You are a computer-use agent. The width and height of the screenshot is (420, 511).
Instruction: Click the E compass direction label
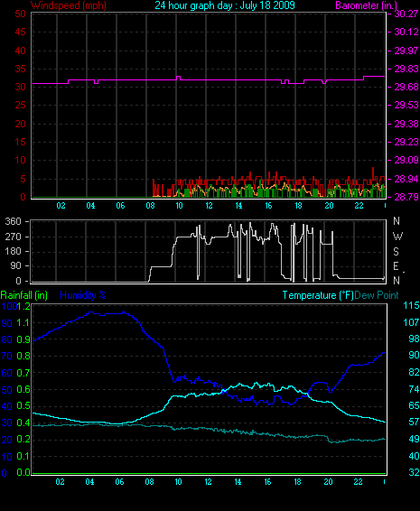[397, 266]
